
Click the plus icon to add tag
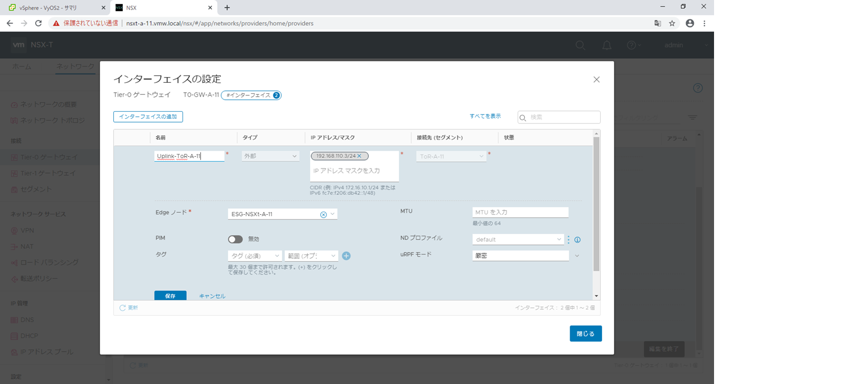coord(346,256)
